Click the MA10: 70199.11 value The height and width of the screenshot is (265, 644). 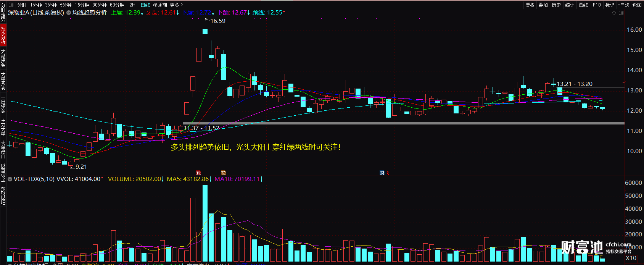tap(238, 179)
